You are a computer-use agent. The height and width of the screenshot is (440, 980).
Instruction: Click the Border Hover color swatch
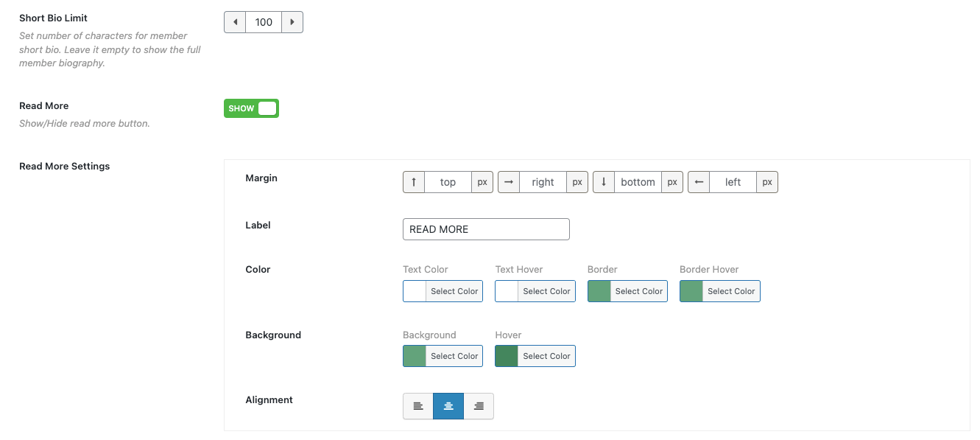[x=691, y=291]
